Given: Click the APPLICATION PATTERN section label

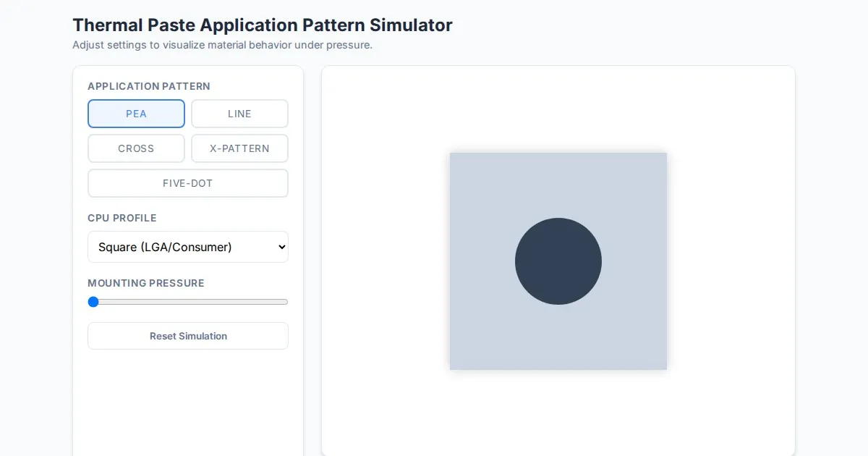Looking at the screenshot, I should 149,86.
